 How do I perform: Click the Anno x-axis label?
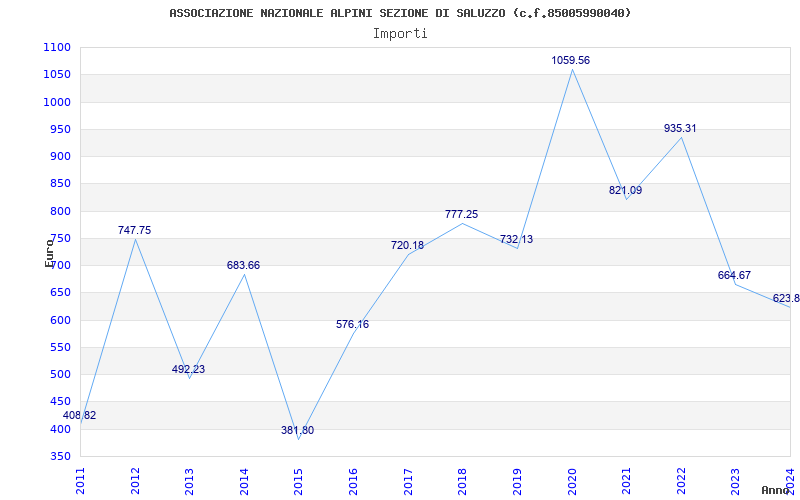click(x=776, y=490)
